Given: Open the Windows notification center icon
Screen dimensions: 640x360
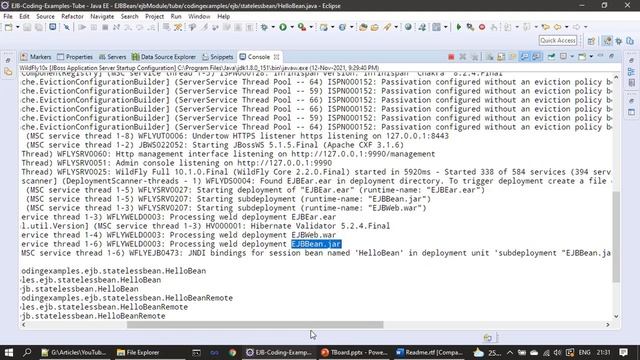Looking at the screenshot, I should pyautogui.click(x=623, y=352).
